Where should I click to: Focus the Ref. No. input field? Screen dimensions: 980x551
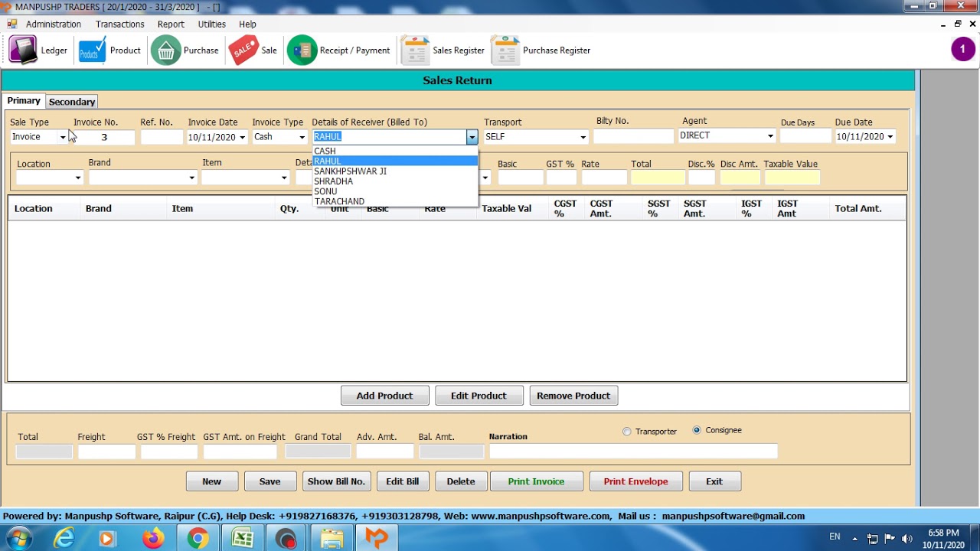tap(162, 138)
